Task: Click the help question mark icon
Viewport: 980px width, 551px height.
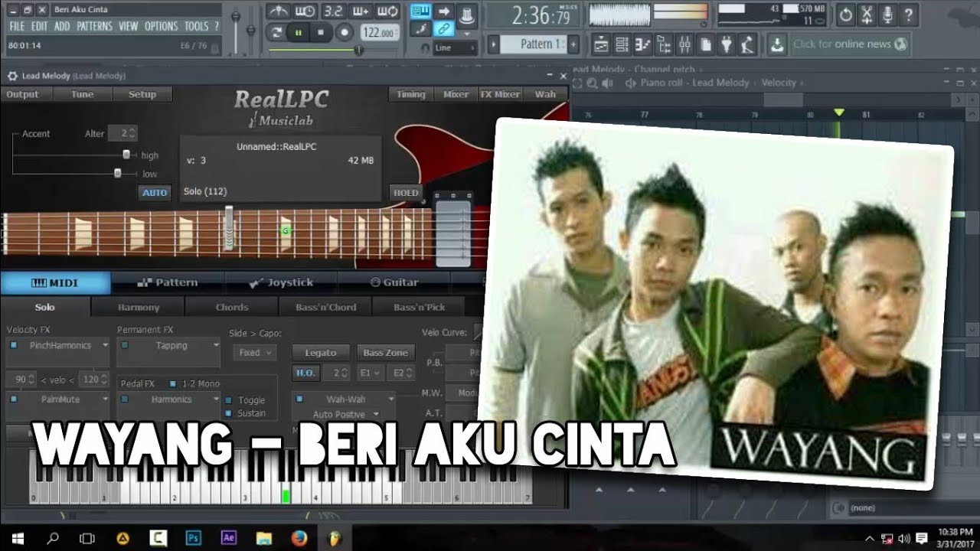Action: (x=908, y=14)
